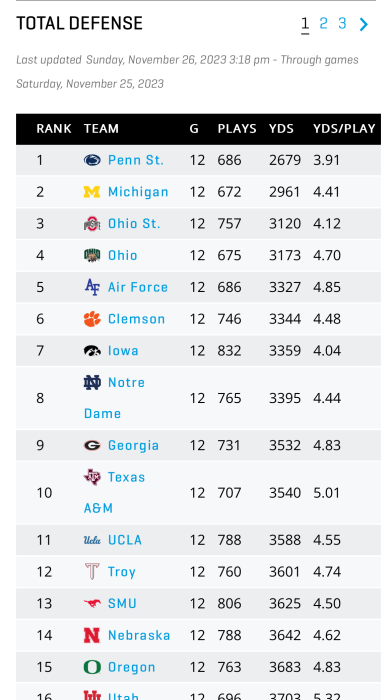
Task: Click the YDS/PLAY column header
Action: tap(344, 129)
